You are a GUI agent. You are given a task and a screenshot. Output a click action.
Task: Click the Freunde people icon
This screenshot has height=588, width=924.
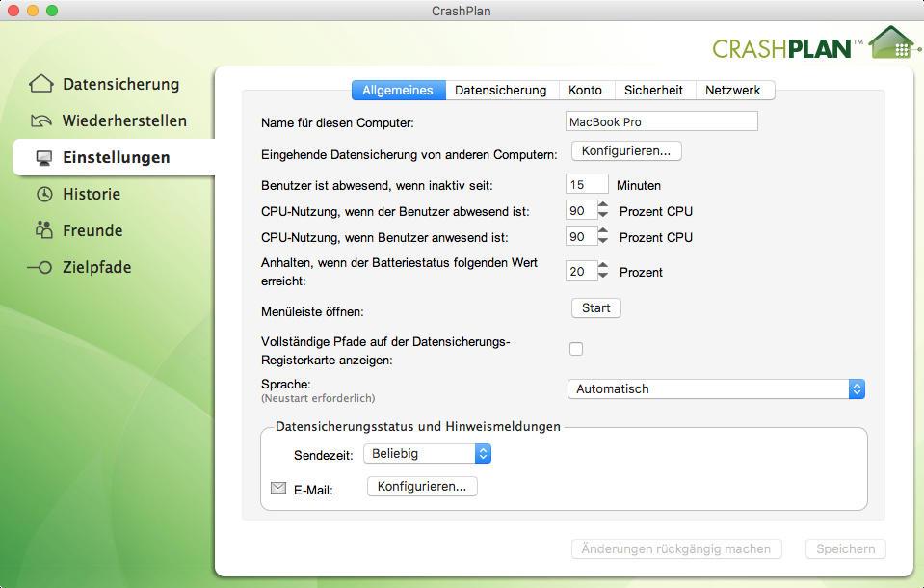click(44, 230)
